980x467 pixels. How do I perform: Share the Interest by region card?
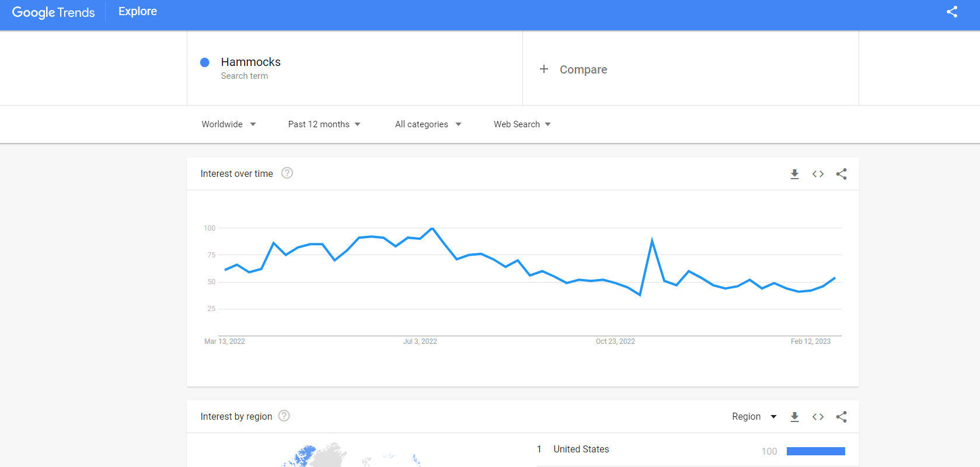point(841,417)
